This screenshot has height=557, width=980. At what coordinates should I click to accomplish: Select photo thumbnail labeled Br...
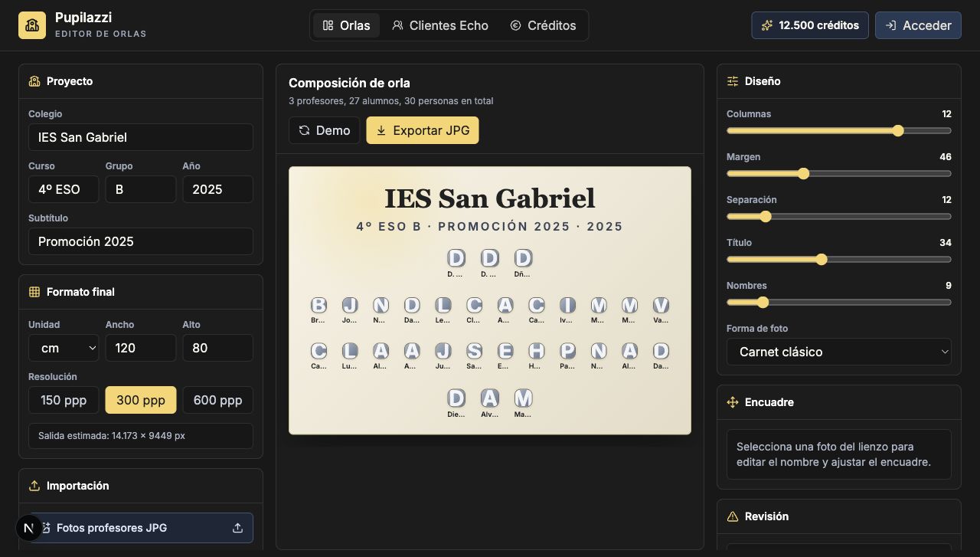318,305
